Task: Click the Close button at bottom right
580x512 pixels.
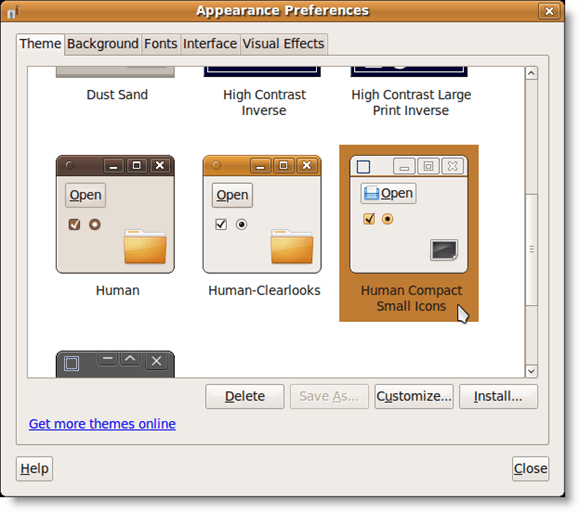Action: tap(530, 469)
